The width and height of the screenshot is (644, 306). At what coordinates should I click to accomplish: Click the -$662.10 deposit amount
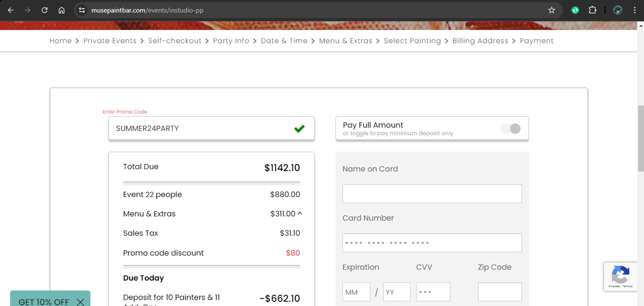point(280,298)
